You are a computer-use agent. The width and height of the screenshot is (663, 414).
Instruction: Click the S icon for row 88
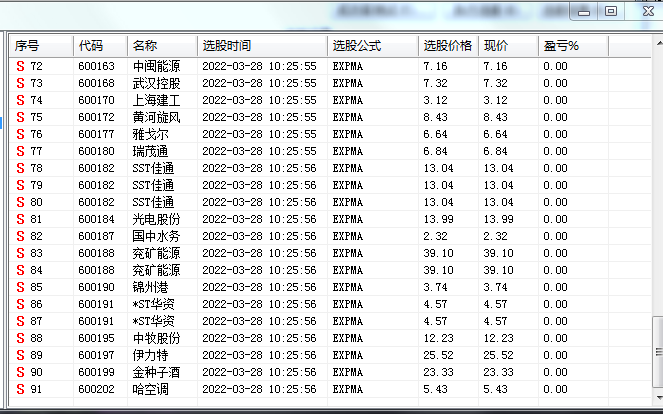pyautogui.click(x=20, y=338)
